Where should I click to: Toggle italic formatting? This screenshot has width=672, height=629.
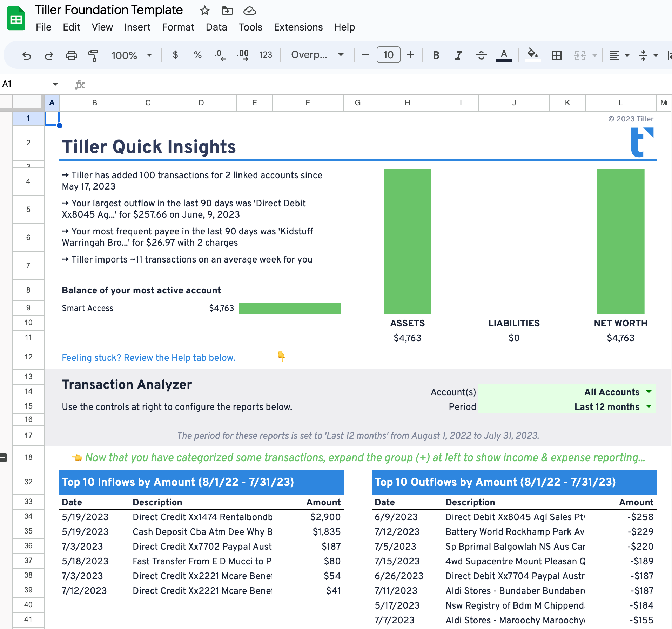click(x=458, y=55)
